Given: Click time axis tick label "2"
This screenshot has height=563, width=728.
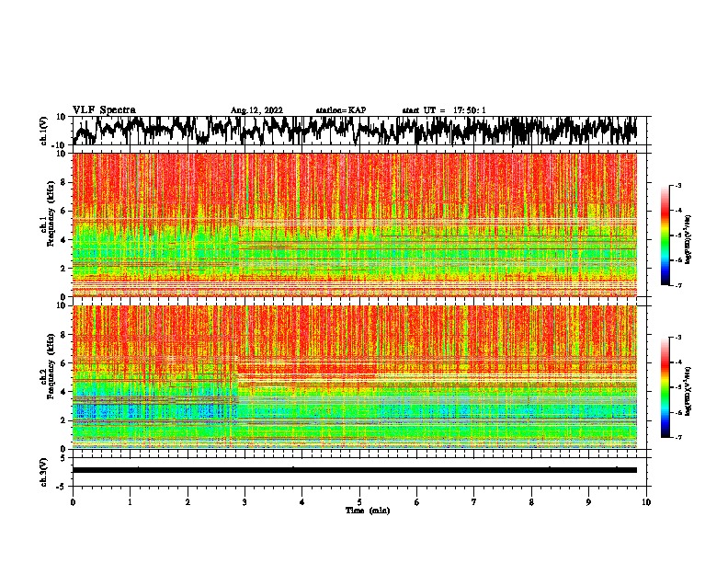Looking at the screenshot, I should (x=188, y=502).
